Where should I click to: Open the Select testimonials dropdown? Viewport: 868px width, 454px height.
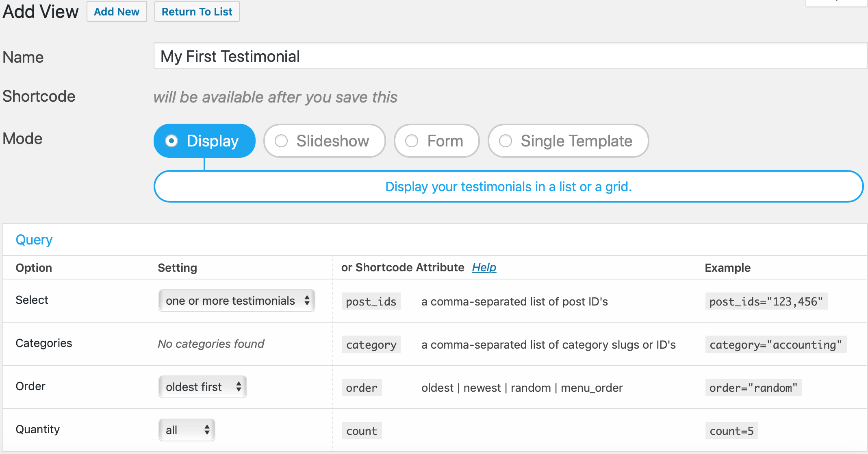point(237,301)
